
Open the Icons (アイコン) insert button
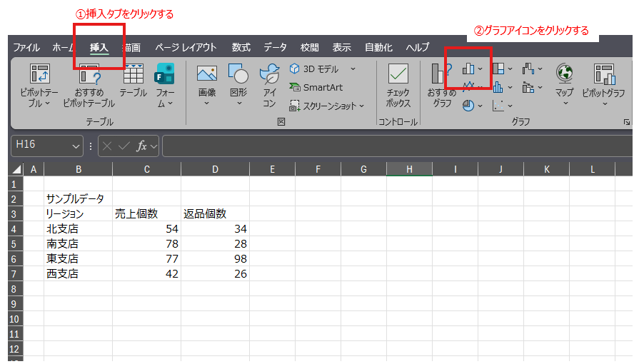[x=269, y=75]
